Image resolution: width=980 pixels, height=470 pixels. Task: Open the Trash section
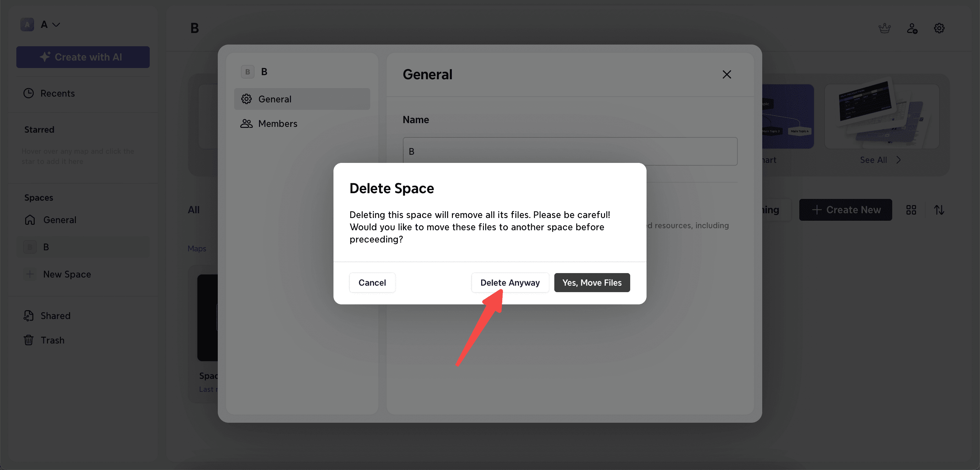83,340
